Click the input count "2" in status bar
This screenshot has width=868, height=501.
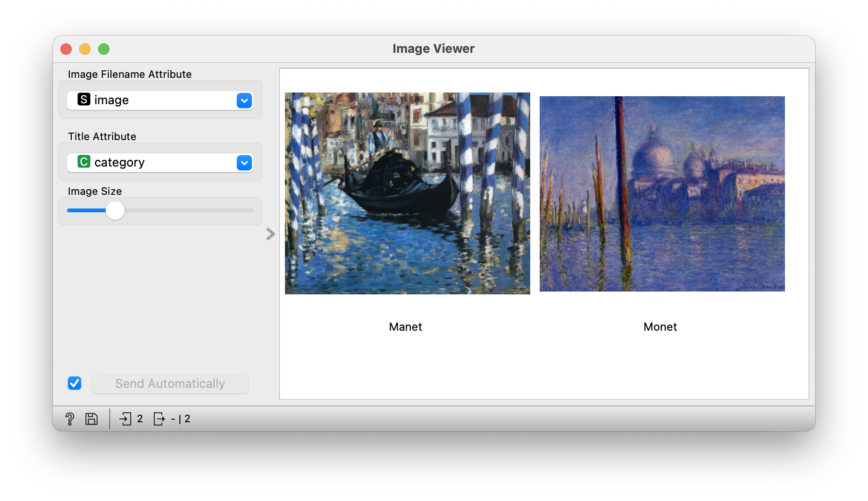(140, 419)
